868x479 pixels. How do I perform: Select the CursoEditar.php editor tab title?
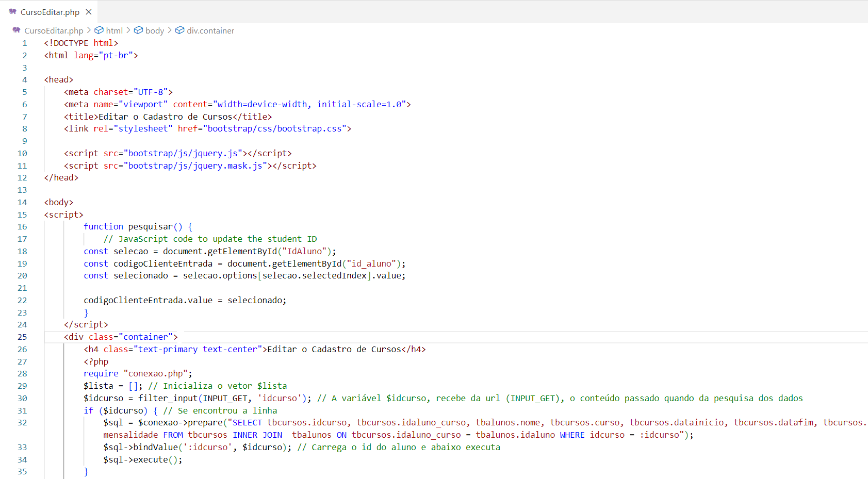50,12
